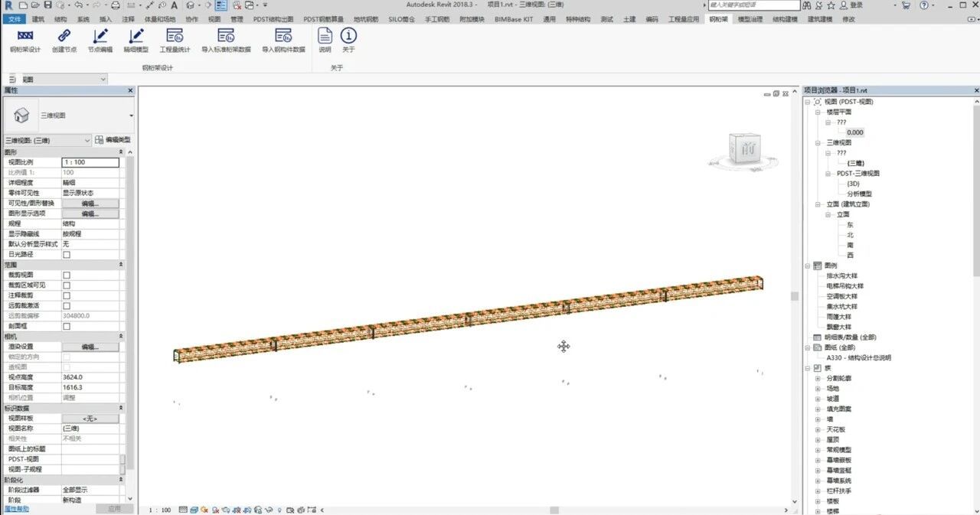Switch to the 结构 ribbon tab
Viewport: 980px width, 515px height.
60,19
